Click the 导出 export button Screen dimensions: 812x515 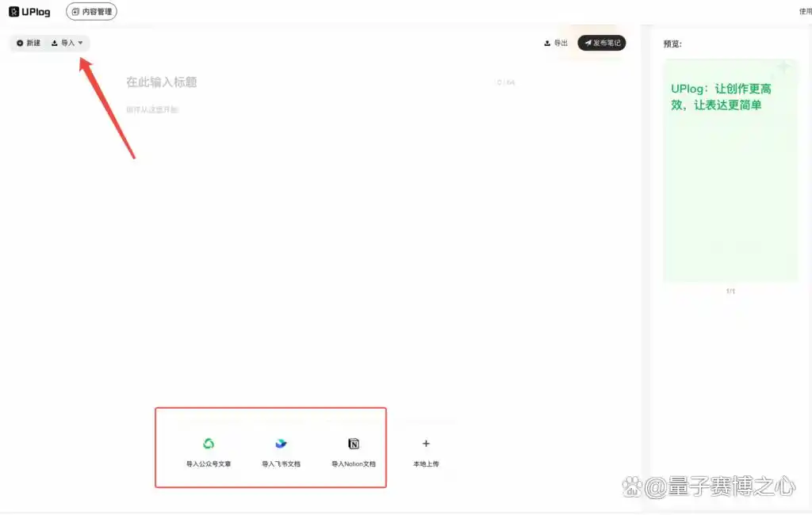pos(556,43)
